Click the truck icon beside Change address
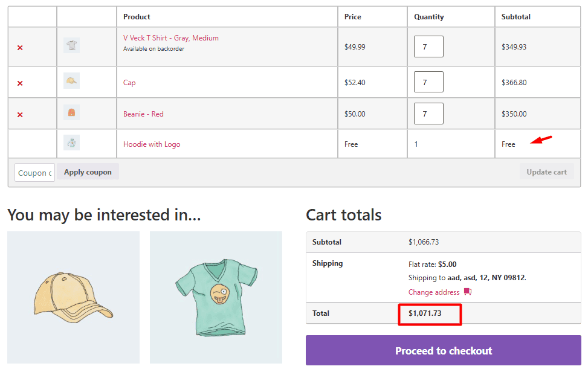Image resolution: width=588 pixels, height=372 pixels. [467, 292]
